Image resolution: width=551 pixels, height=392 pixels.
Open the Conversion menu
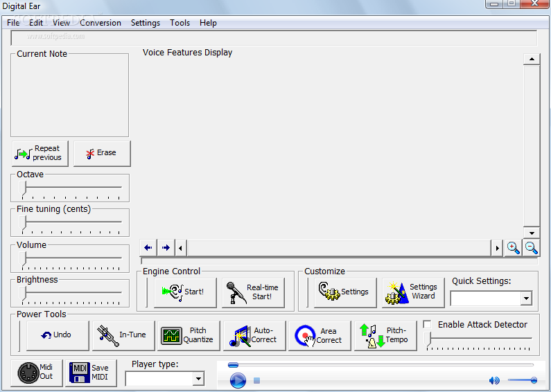tap(100, 23)
